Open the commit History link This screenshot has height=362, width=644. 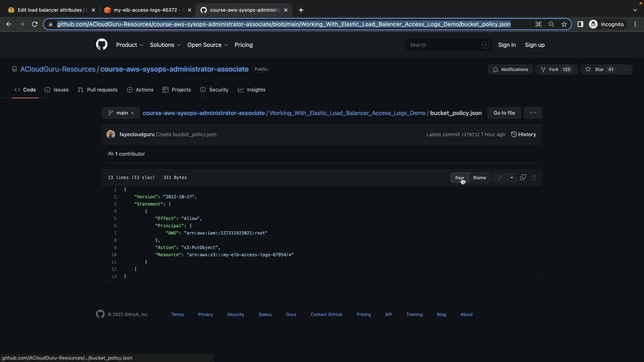coord(523,134)
